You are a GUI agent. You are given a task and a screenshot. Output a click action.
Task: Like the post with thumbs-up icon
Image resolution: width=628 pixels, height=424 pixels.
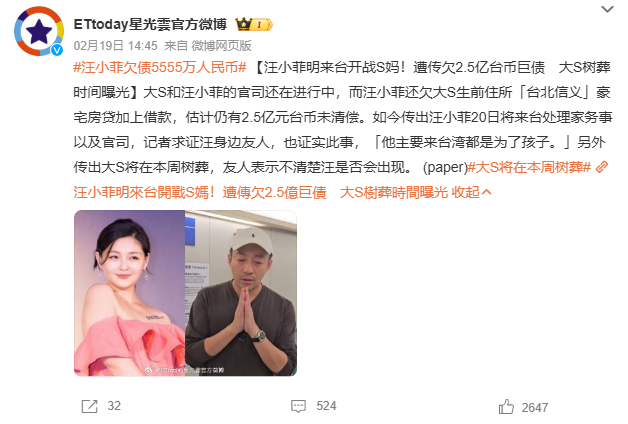click(x=506, y=407)
